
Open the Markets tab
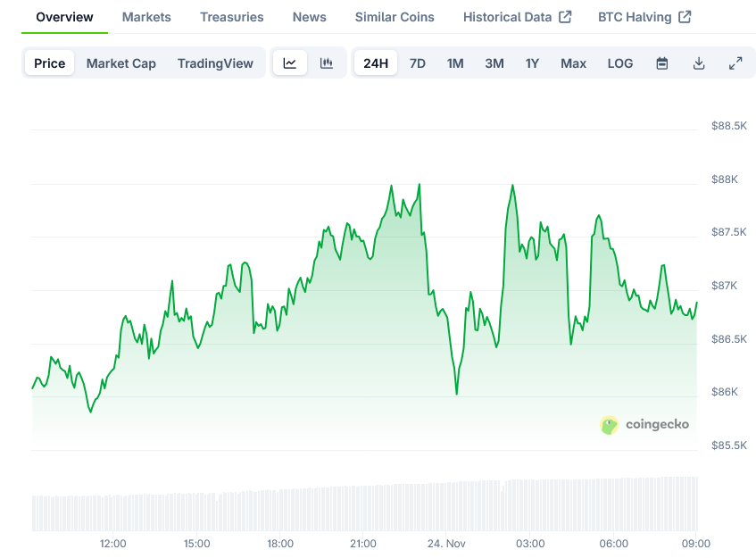pyautogui.click(x=146, y=16)
